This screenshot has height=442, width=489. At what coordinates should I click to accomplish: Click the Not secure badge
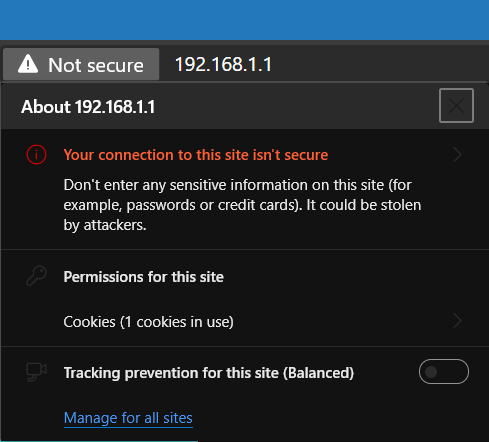pyautogui.click(x=81, y=64)
